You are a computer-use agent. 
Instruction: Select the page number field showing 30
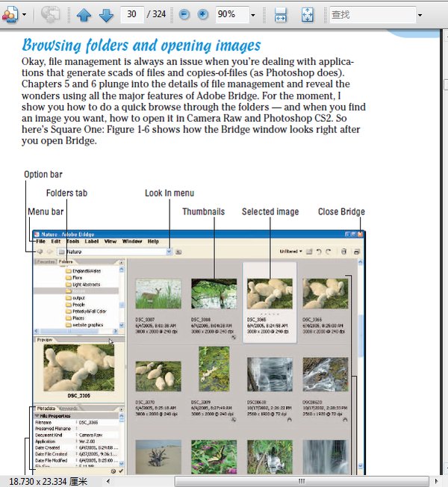pos(132,14)
